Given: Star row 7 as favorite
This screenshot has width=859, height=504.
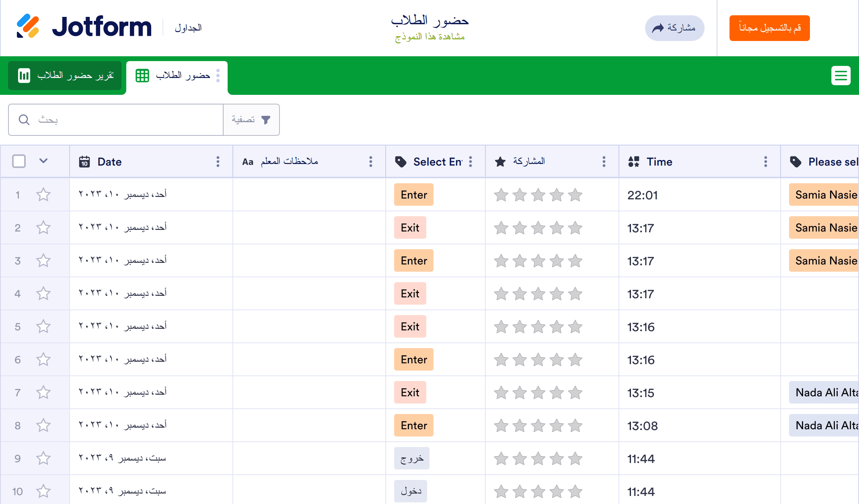Looking at the screenshot, I should point(43,392).
